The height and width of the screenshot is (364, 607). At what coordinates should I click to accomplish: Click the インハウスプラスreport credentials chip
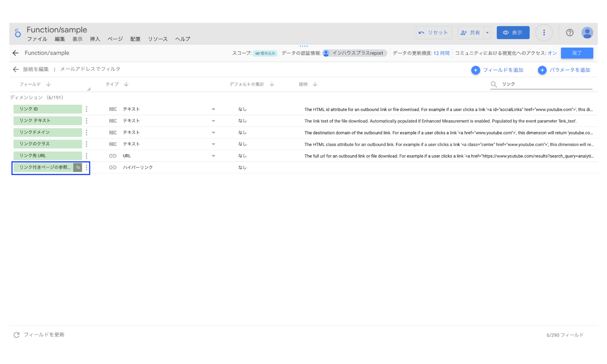pyautogui.click(x=354, y=53)
